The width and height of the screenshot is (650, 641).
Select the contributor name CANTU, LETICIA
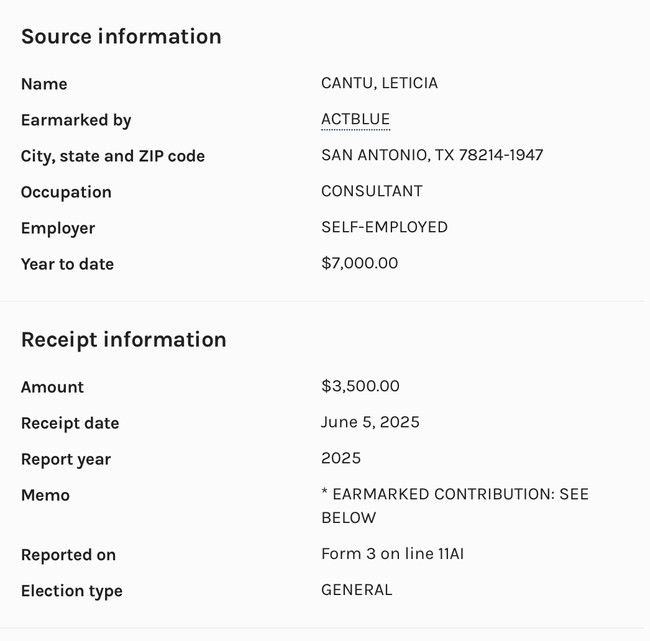[x=379, y=83]
